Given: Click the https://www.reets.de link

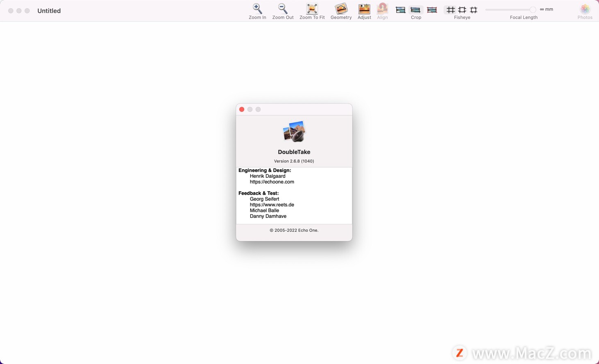Looking at the screenshot, I should pos(272,205).
